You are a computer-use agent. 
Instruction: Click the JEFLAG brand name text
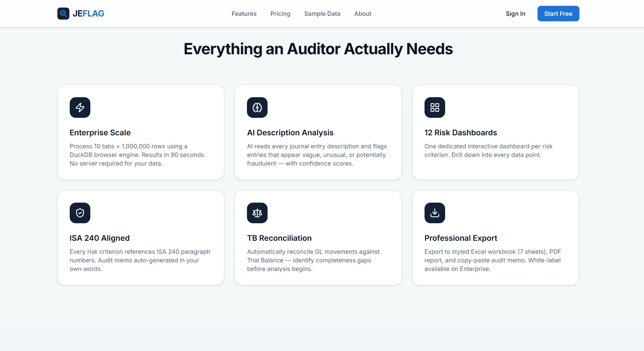(88, 13)
